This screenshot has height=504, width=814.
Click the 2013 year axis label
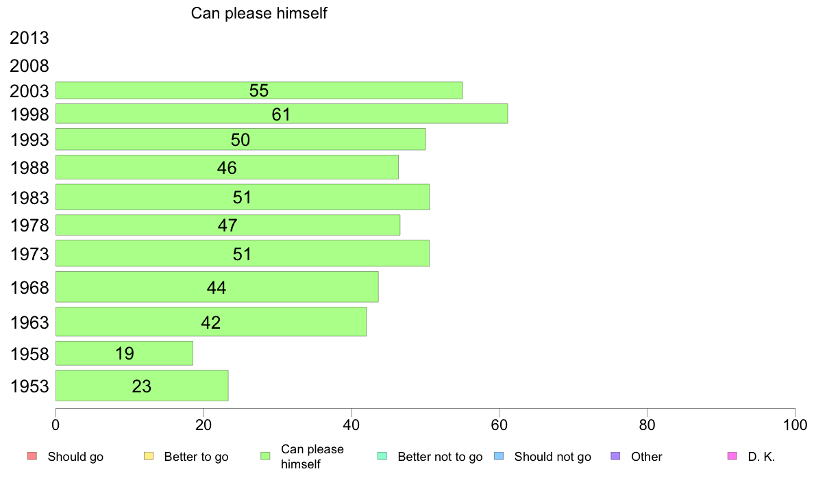click(29, 38)
